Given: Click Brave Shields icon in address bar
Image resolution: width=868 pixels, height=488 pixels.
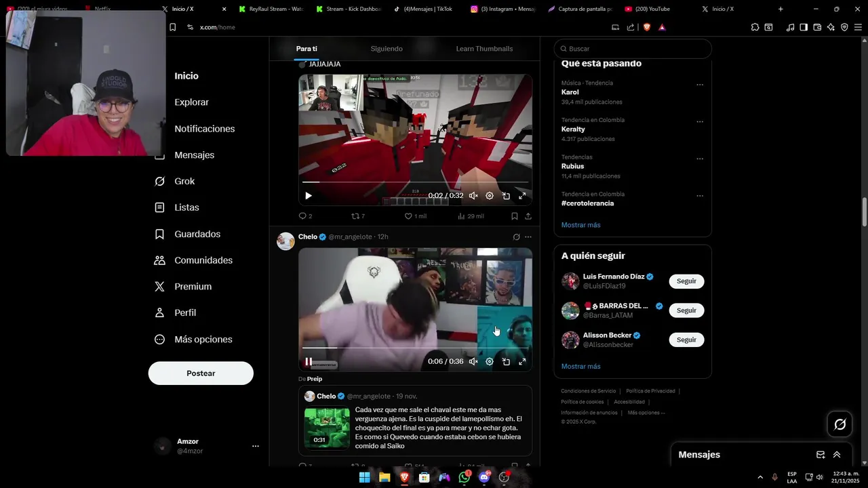Looking at the screenshot, I should [647, 27].
